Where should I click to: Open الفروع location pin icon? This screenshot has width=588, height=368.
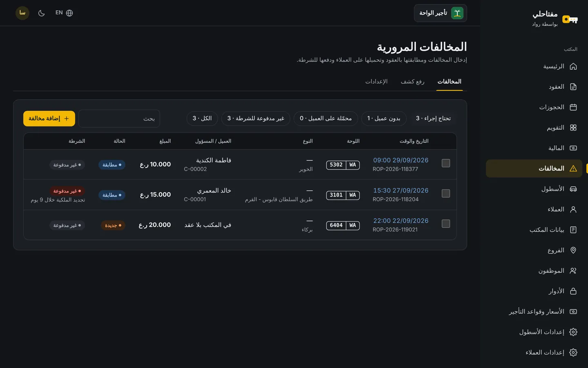pyautogui.click(x=573, y=250)
